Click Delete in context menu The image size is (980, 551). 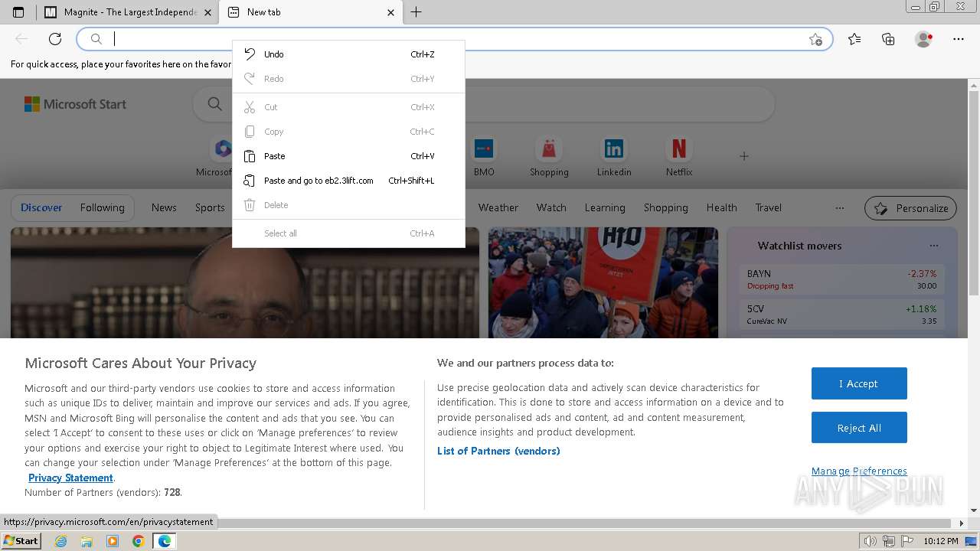pos(348,205)
